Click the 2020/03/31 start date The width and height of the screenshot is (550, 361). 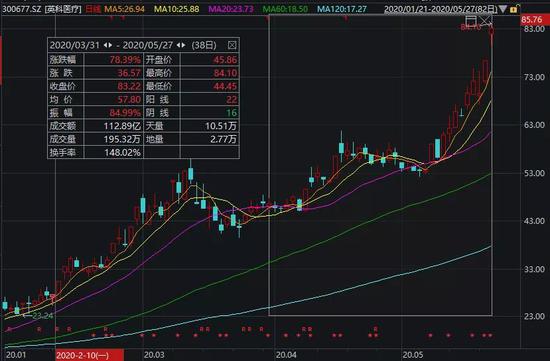point(75,45)
